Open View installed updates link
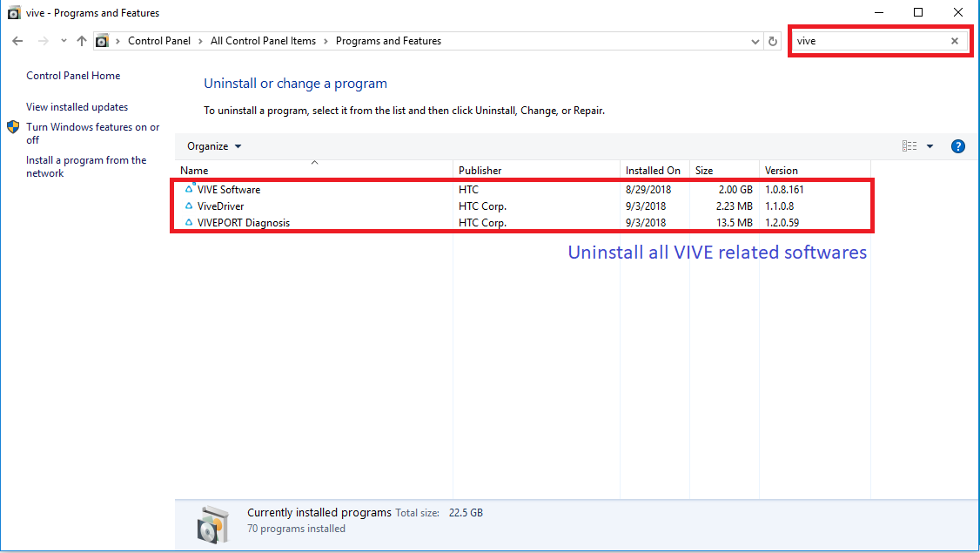The height and width of the screenshot is (553, 980). point(77,107)
